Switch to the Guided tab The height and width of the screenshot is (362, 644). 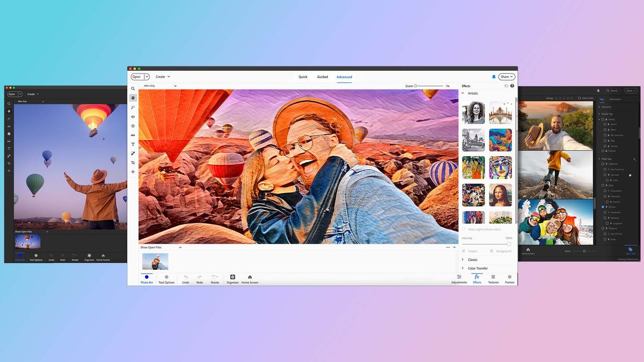(323, 77)
